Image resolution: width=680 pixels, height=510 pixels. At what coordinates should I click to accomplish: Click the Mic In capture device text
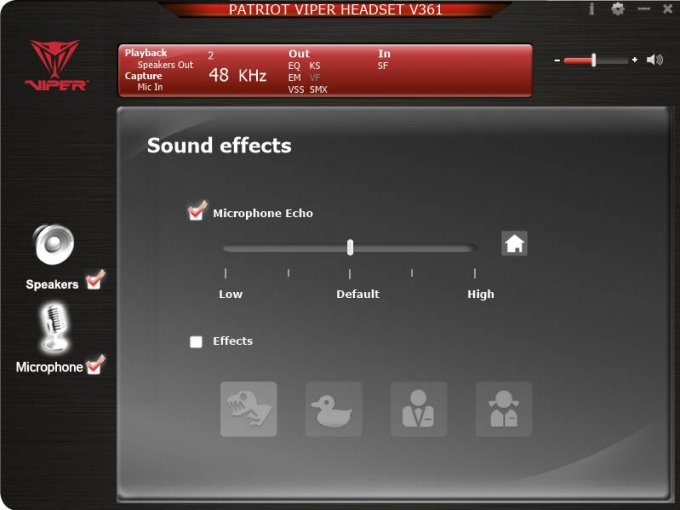click(150, 87)
